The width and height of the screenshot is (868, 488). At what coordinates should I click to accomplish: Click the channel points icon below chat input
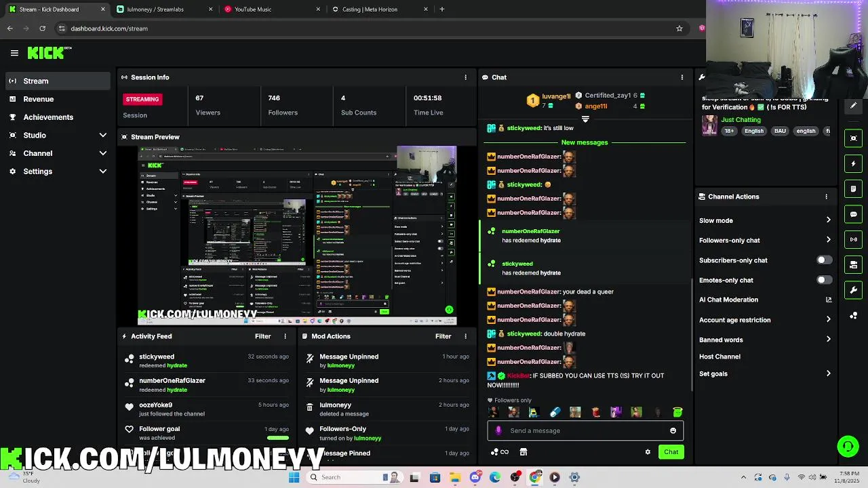(499, 452)
